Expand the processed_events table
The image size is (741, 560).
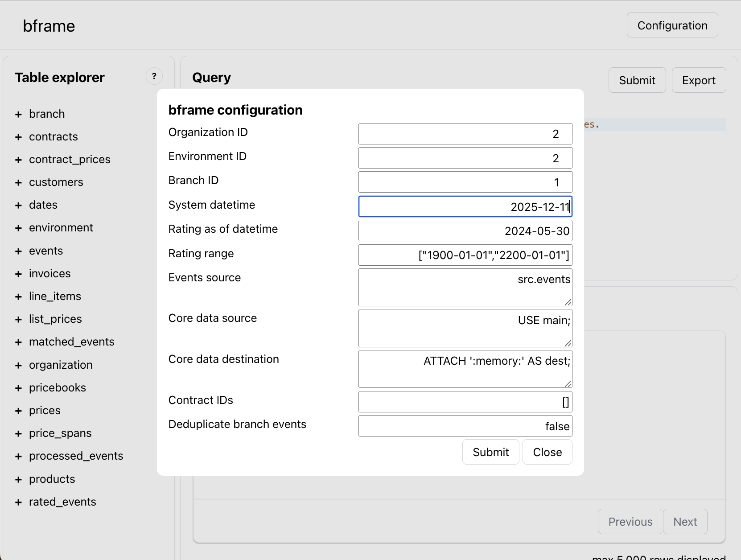point(18,457)
